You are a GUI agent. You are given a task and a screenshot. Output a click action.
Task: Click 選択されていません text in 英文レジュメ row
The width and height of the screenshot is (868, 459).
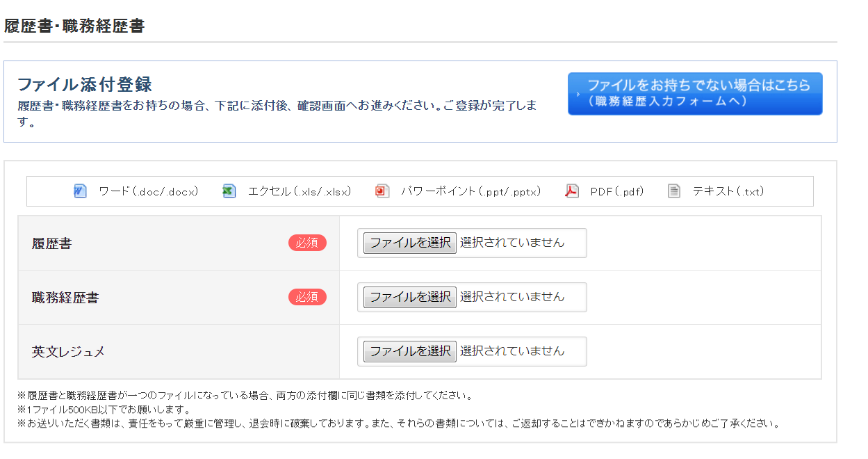[x=512, y=351]
